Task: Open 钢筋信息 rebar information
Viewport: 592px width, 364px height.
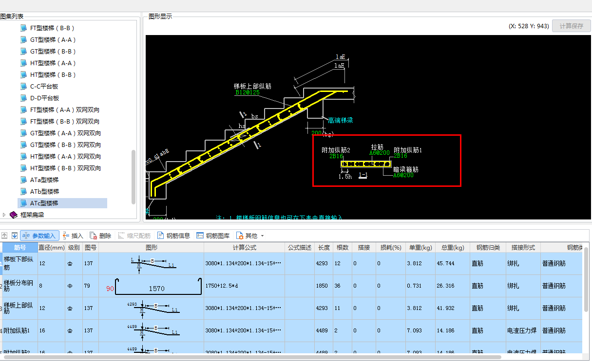Action: pyautogui.click(x=174, y=236)
